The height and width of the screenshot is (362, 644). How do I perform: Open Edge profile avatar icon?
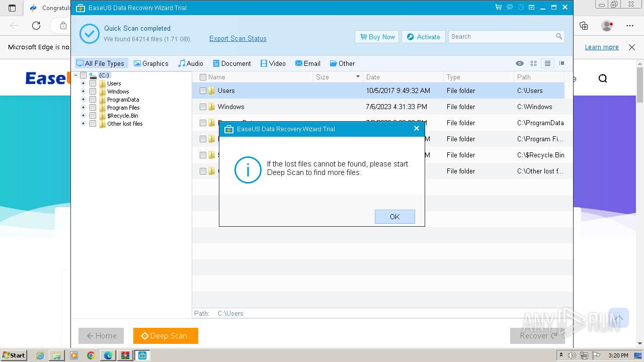(x=607, y=26)
